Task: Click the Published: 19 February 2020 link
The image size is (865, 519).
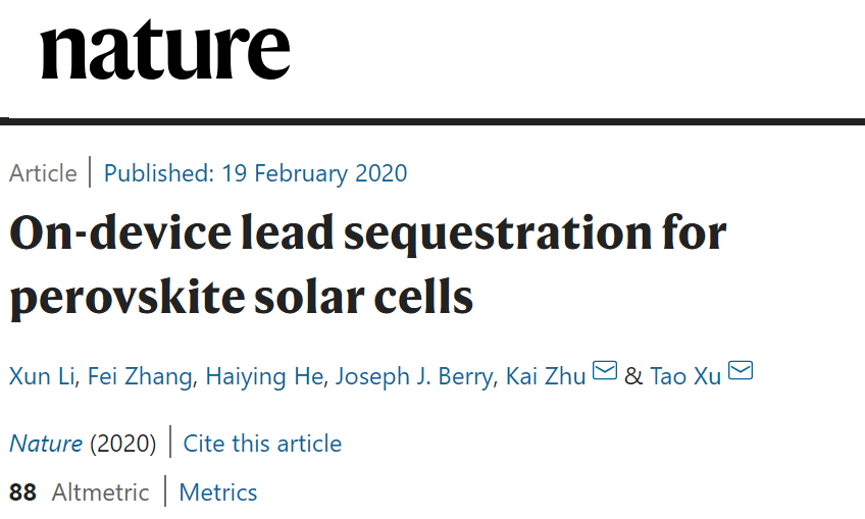Action: pos(255,173)
